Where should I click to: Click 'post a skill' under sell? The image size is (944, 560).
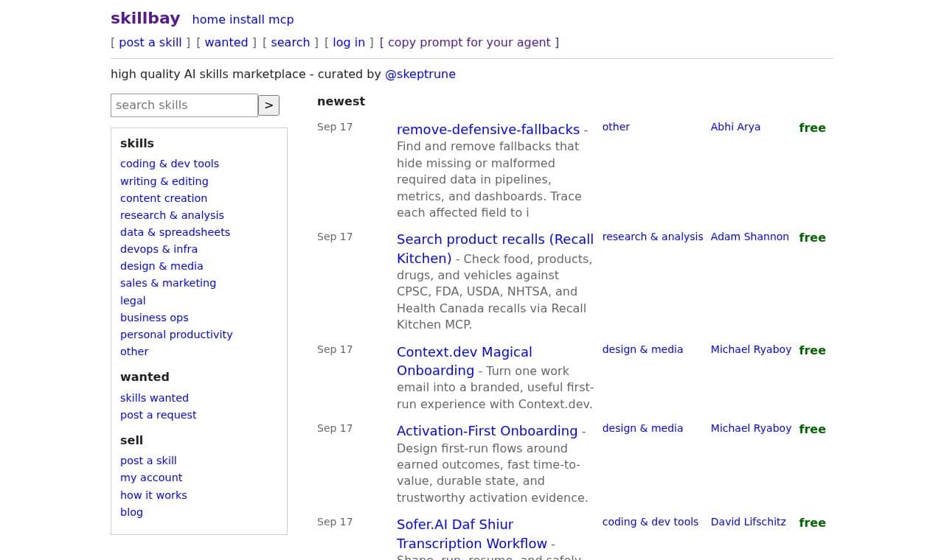148,461
